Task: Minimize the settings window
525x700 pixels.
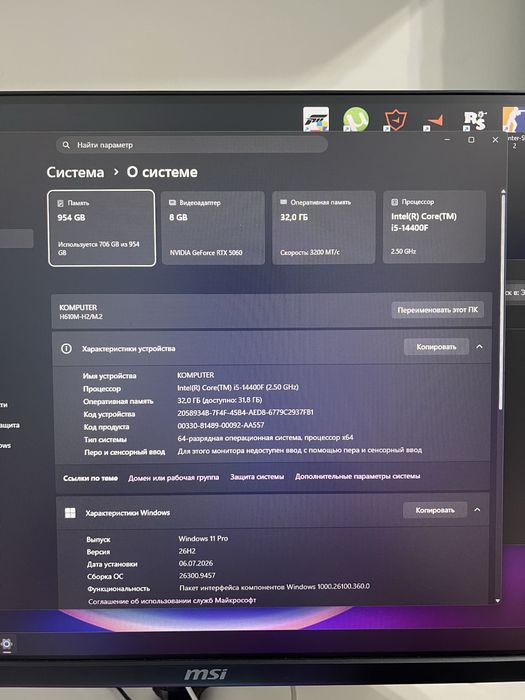Action: click(x=447, y=140)
